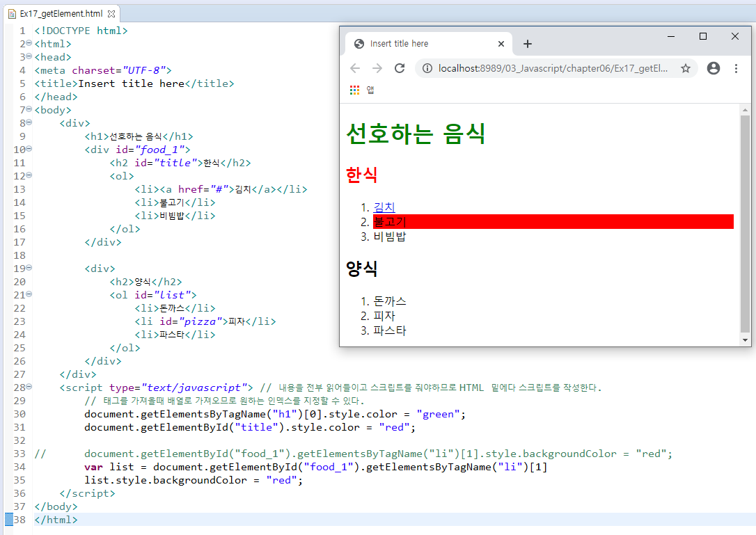Image resolution: width=756 pixels, height=535 pixels.
Task: View site information icon in address bar
Action: pos(427,68)
